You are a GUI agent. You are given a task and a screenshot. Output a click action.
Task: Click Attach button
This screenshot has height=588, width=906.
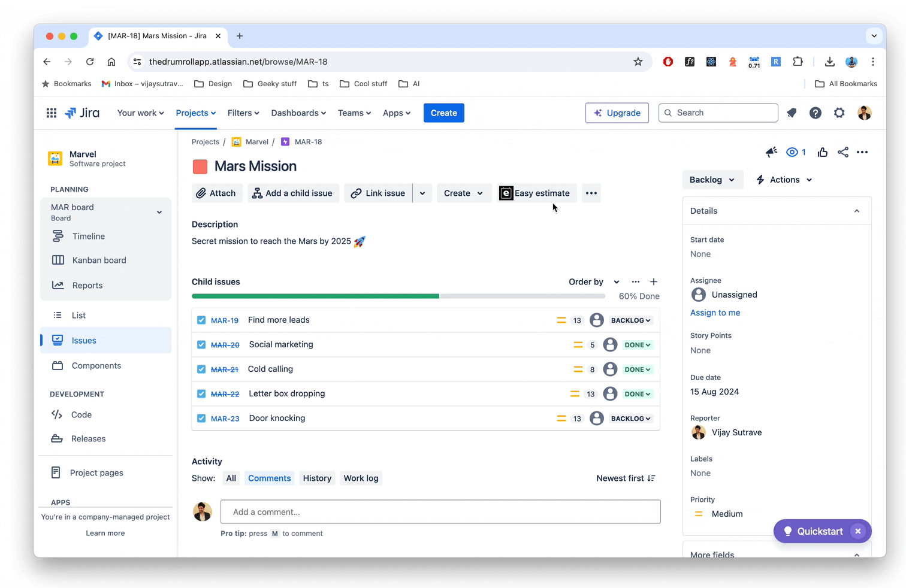click(217, 193)
